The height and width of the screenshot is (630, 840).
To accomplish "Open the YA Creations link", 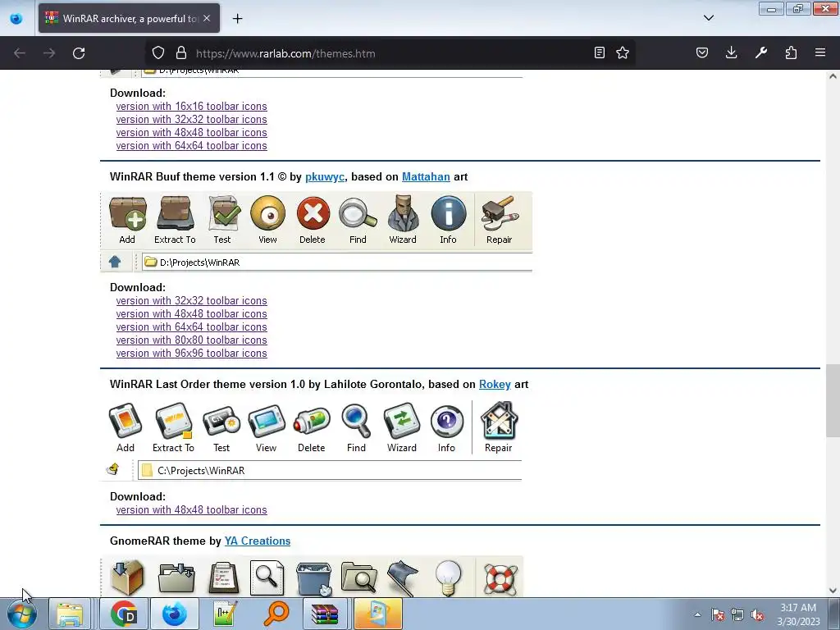I will 257,541.
